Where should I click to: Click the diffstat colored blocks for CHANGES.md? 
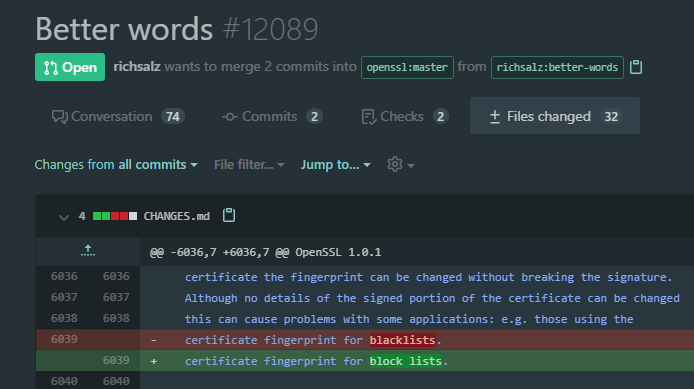tap(115, 216)
